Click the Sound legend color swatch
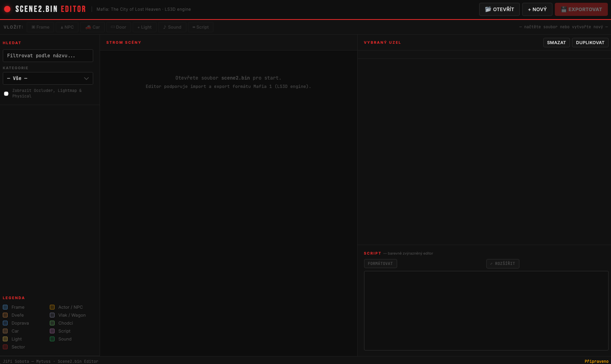The width and height of the screenshot is (611, 364). 52,339
